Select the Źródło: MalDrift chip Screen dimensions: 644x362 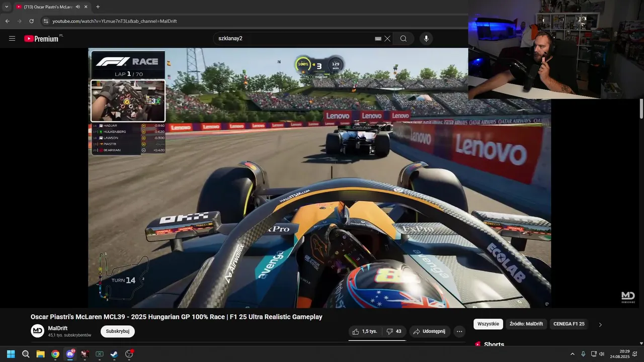click(x=526, y=324)
